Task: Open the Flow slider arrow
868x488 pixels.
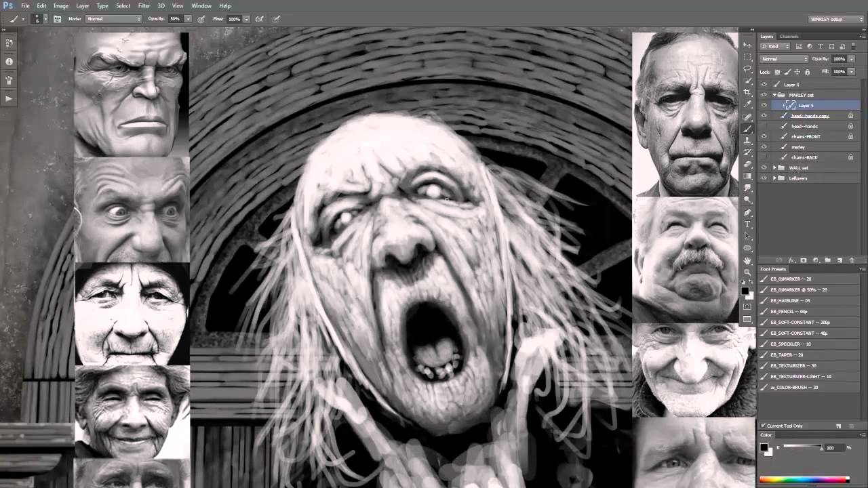Action: (x=247, y=19)
